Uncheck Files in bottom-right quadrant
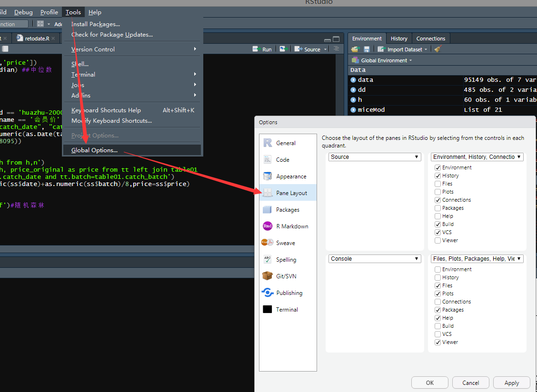This screenshot has width=537, height=392. point(438,285)
